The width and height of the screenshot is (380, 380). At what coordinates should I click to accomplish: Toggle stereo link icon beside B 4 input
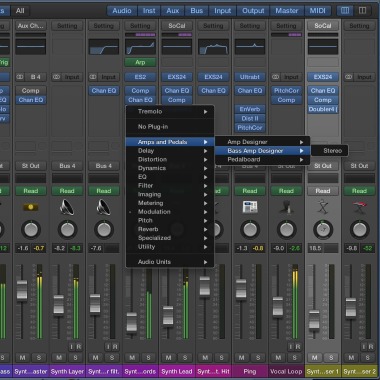(20, 77)
